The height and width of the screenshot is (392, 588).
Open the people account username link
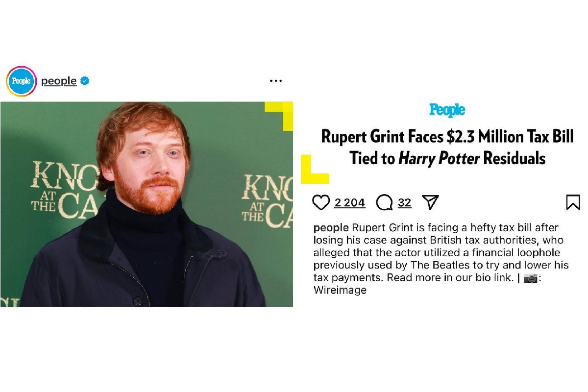[59, 81]
